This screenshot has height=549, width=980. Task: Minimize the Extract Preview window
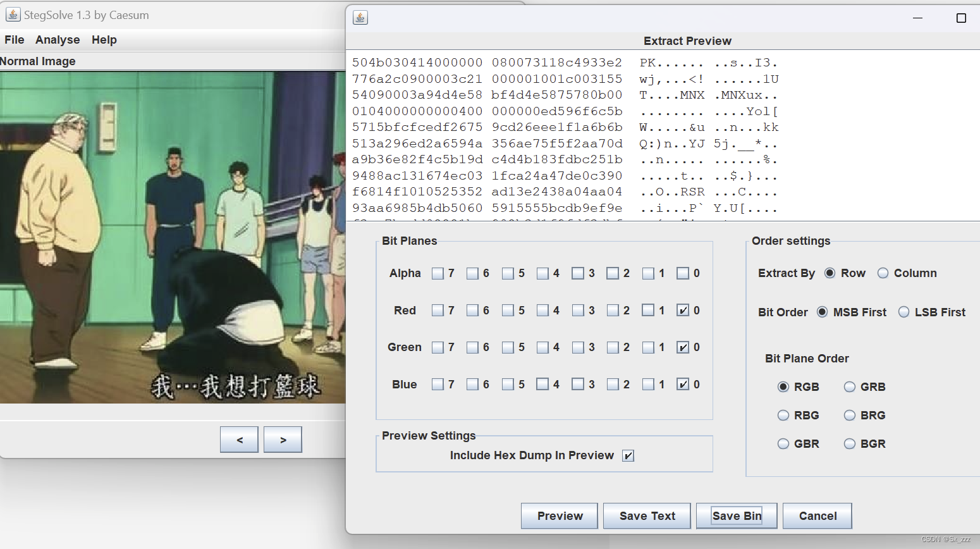pos(917,18)
